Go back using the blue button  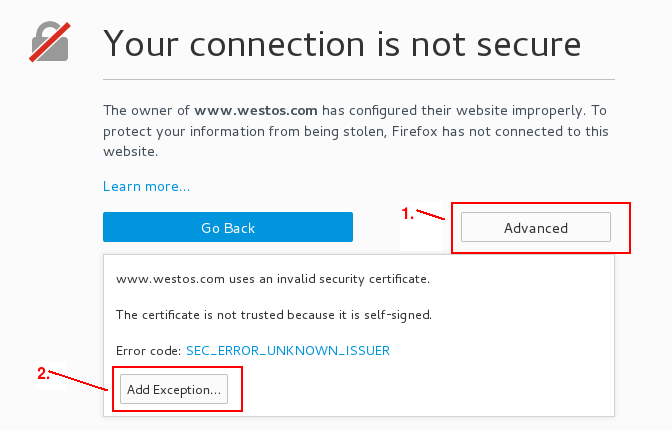pos(228,227)
